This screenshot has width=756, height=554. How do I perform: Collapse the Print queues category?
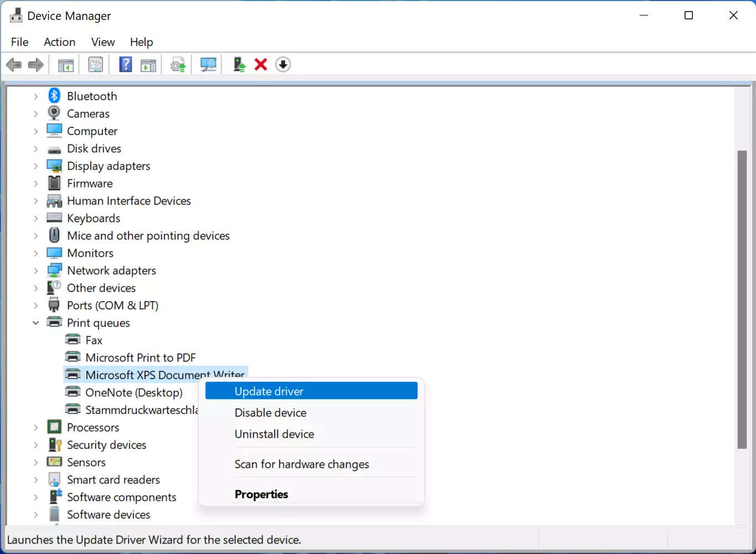tap(36, 323)
